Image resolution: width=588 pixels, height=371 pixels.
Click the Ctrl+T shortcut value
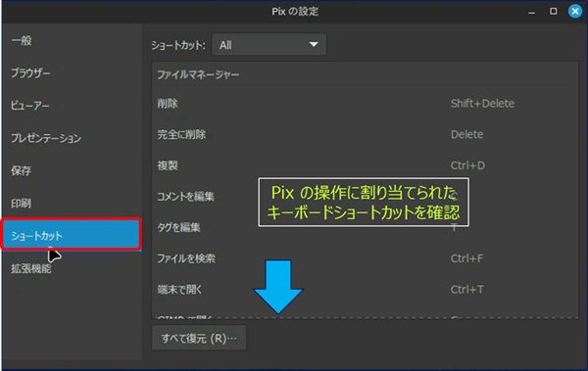[x=466, y=290]
